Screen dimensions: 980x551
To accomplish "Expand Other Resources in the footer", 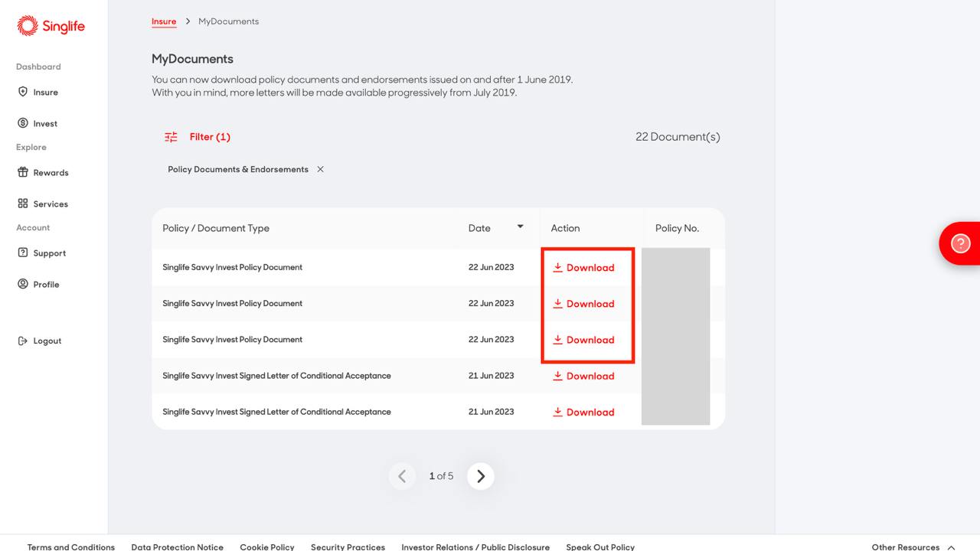I will (913, 546).
